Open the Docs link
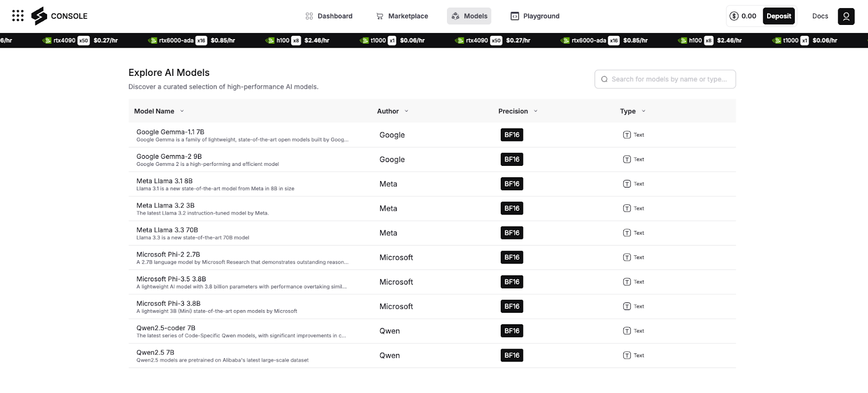Viewport: 868px width, 393px height. pyautogui.click(x=820, y=16)
